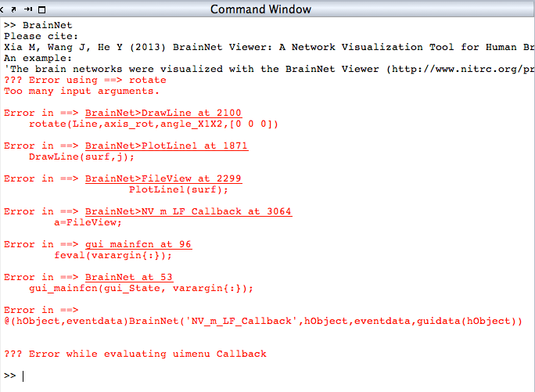Maximize the Command Window with the square icon
535x392 pixels.
pyautogui.click(x=40, y=9)
